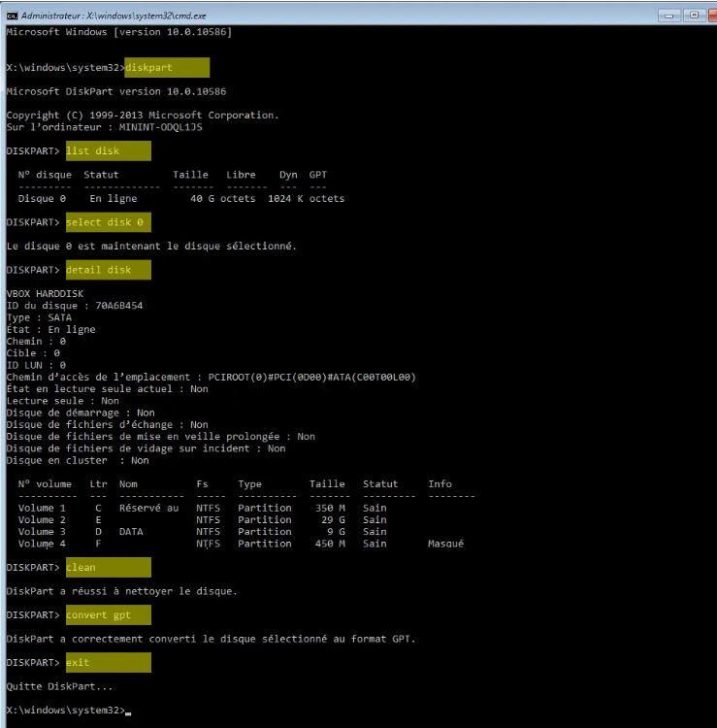Click the GPT conversion success message
This screenshot has height=728, width=717.
[x=212, y=639]
